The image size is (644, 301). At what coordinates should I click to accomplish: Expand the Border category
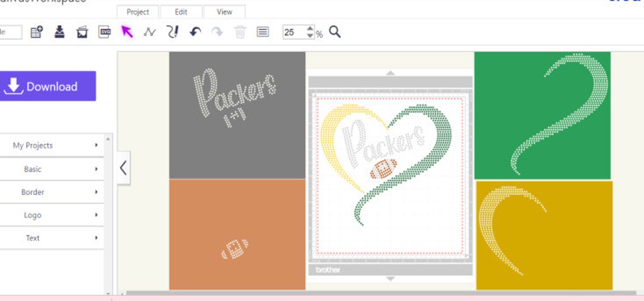pyautogui.click(x=52, y=192)
